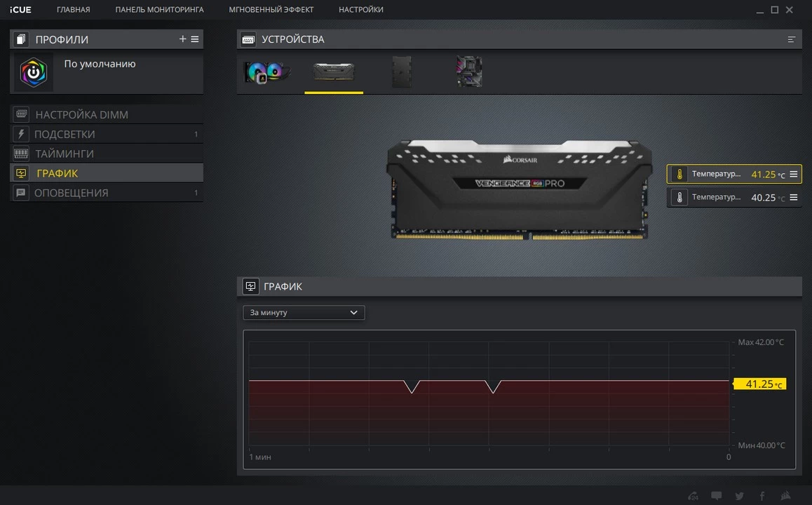Click the yellow 41.25 °C graph label
The image size is (812, 505).
point(760,384)
